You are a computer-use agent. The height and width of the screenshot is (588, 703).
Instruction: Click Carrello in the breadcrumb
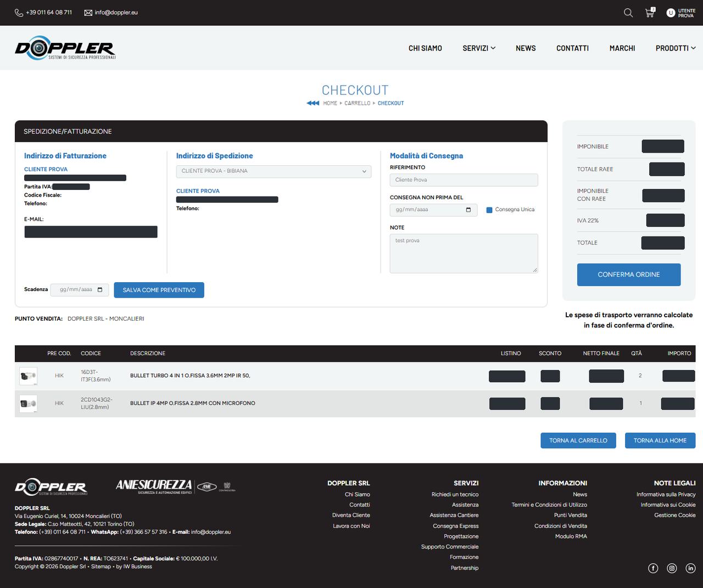pyautogui.click(x=358, y=103)
